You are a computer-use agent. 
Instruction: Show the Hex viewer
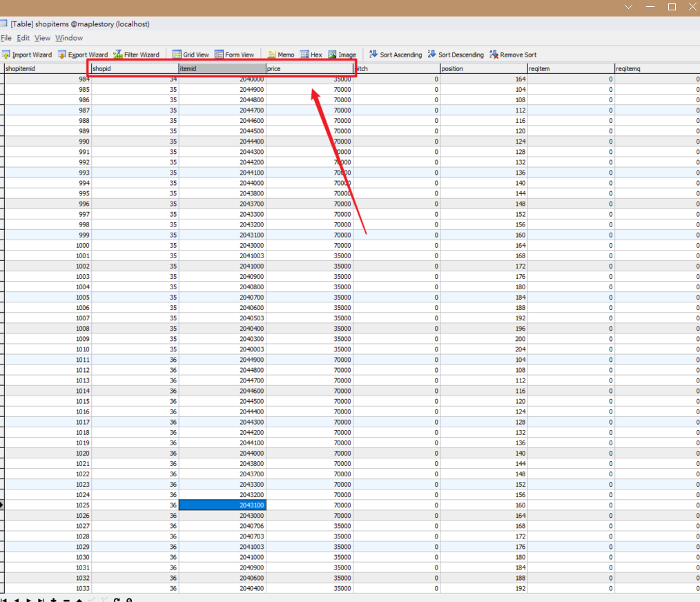tap(311, 55)
